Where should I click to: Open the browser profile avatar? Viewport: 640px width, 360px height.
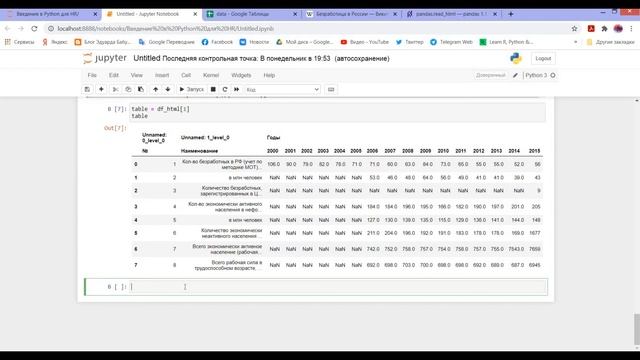click(618, 29)
